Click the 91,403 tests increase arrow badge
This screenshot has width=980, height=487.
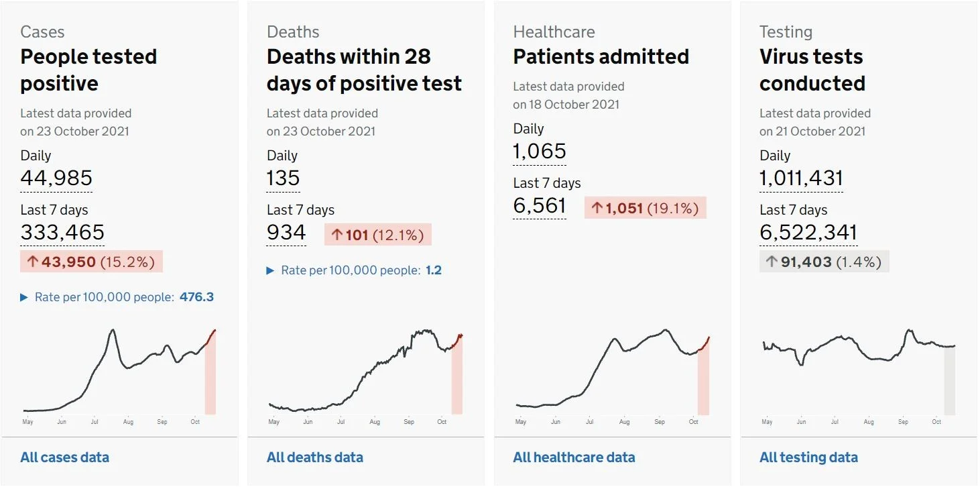click(x=824, y=262)
